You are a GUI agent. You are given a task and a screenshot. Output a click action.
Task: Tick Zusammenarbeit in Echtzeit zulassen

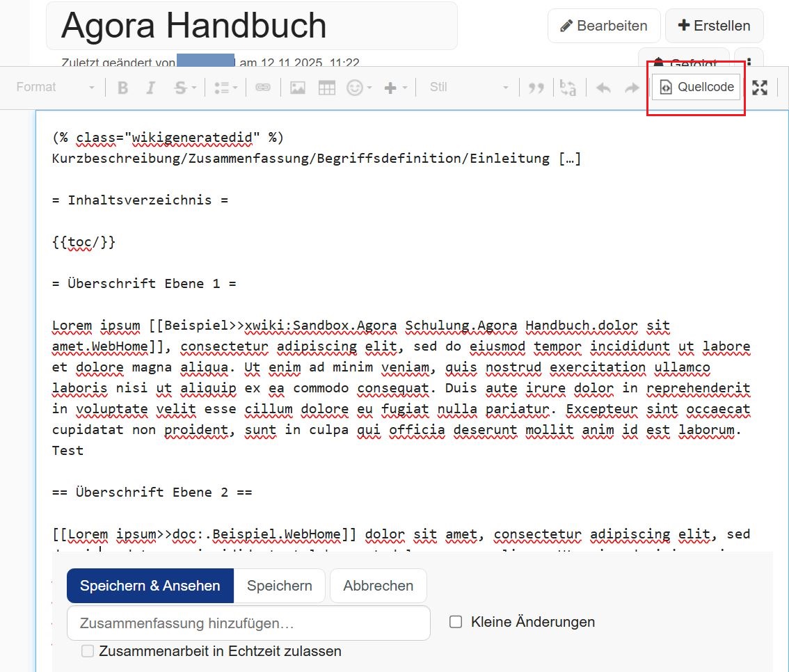point(88,651)
